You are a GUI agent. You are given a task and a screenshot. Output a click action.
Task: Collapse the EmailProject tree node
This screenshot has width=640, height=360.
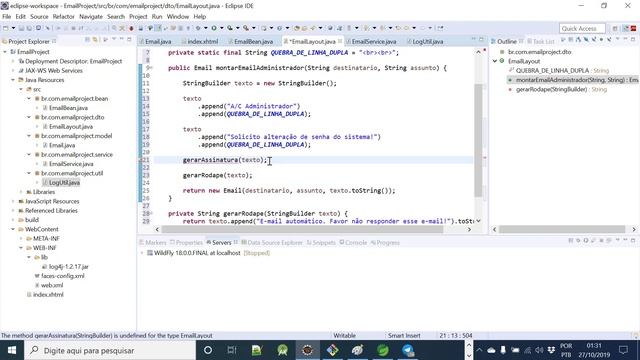(x=5, y=52)
